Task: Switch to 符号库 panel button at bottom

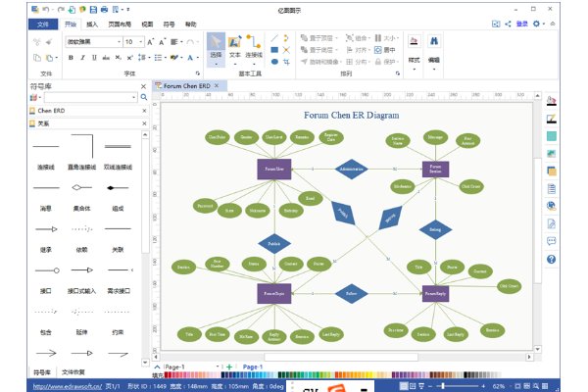Action: [x=41, y=372]
